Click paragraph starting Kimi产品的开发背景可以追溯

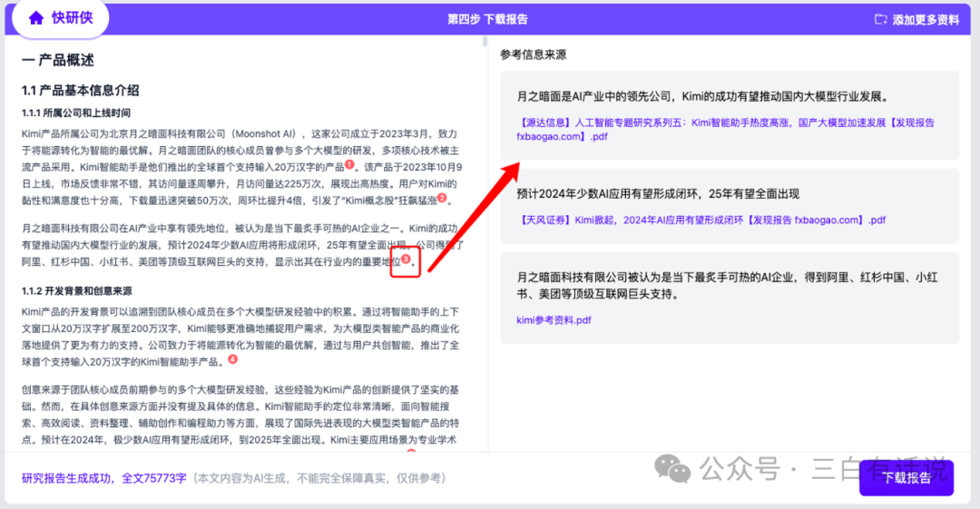click(240, 337)
